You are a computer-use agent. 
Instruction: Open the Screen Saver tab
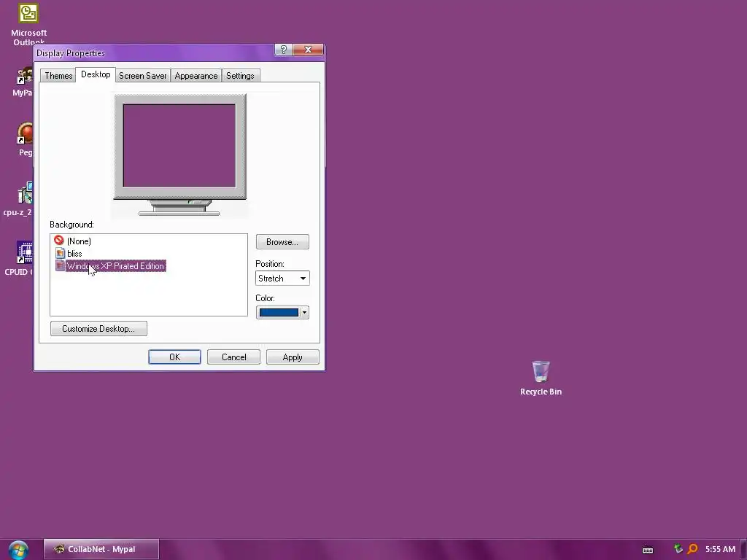142,76
